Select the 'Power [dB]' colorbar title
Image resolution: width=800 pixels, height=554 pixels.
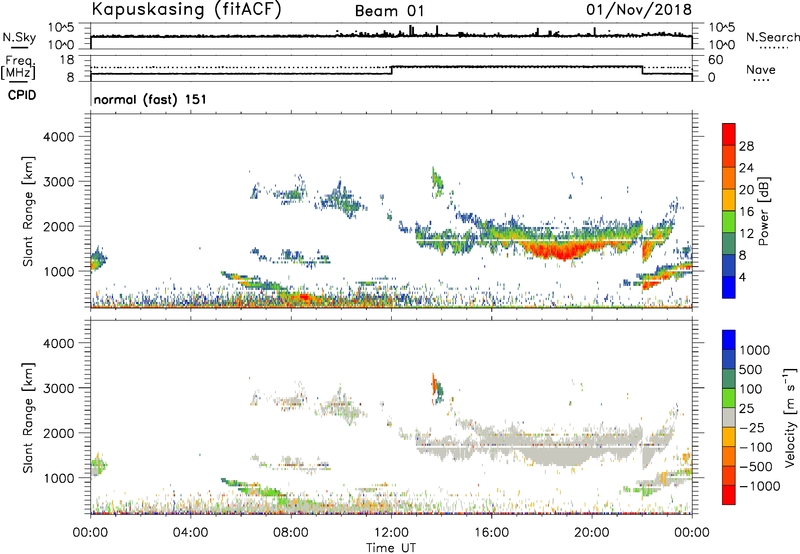(763, 211)
